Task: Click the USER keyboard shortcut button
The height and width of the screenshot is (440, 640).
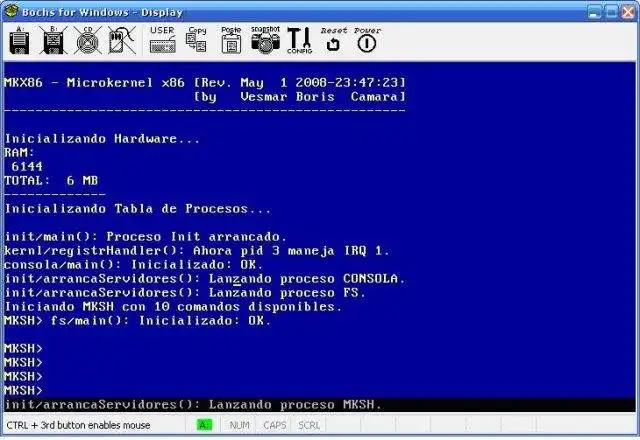Action: pos(162,40)
